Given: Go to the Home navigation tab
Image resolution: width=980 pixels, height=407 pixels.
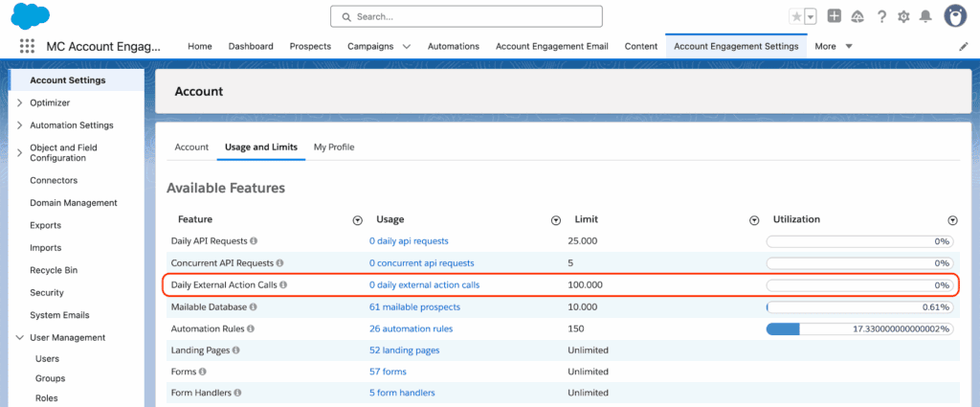Looking at the screenshot, I should (200, 46).
